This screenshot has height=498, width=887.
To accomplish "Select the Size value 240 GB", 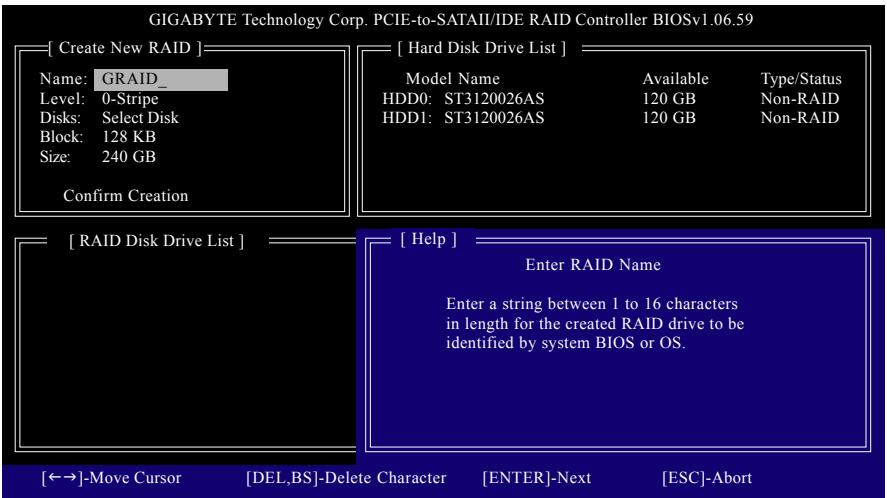I will (129, 157).
